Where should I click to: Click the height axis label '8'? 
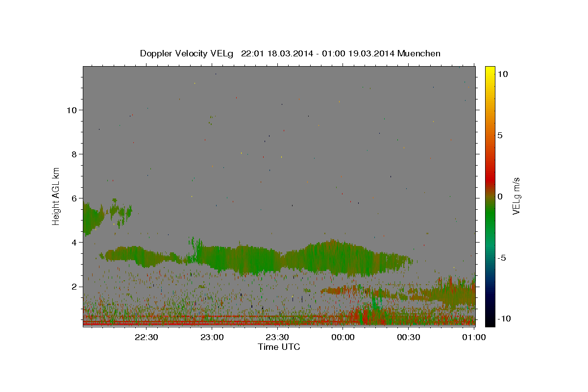click(74, 154)
